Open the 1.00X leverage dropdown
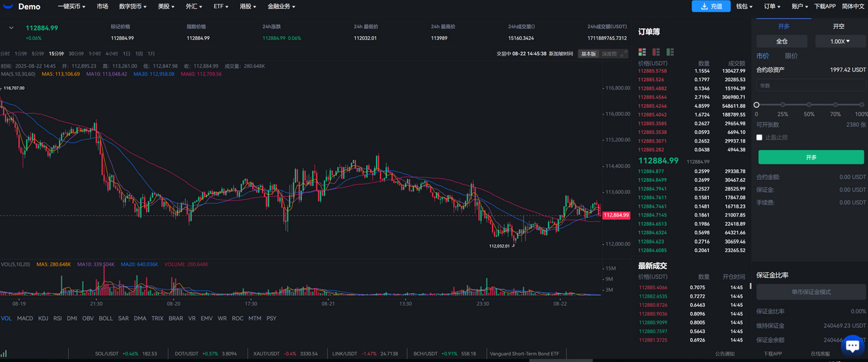 click(x=839, y=41)
